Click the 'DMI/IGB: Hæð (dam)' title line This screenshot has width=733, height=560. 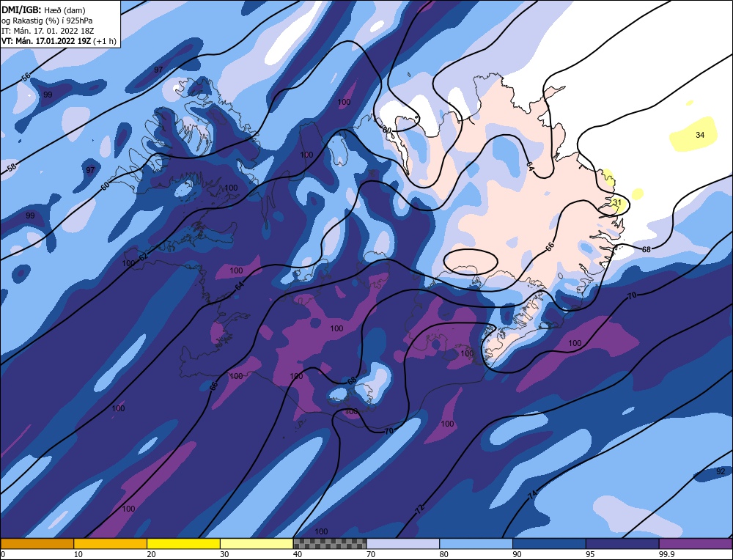pyautogui.click(x=43, y=10)
